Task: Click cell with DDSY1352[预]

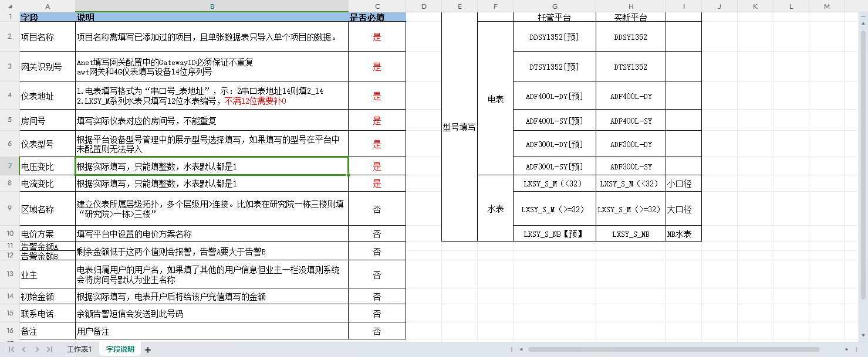Action: click(555, 37)
